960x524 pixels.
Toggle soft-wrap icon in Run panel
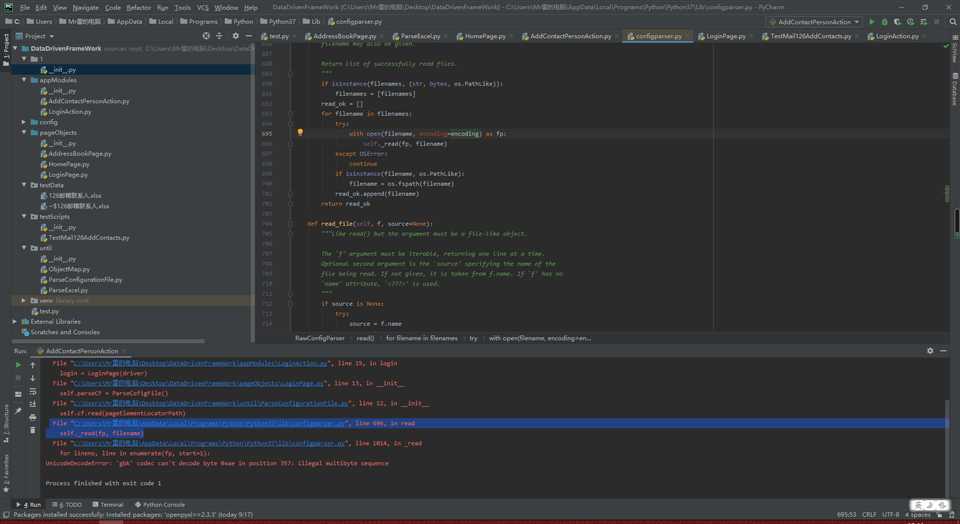click(33, 391)
